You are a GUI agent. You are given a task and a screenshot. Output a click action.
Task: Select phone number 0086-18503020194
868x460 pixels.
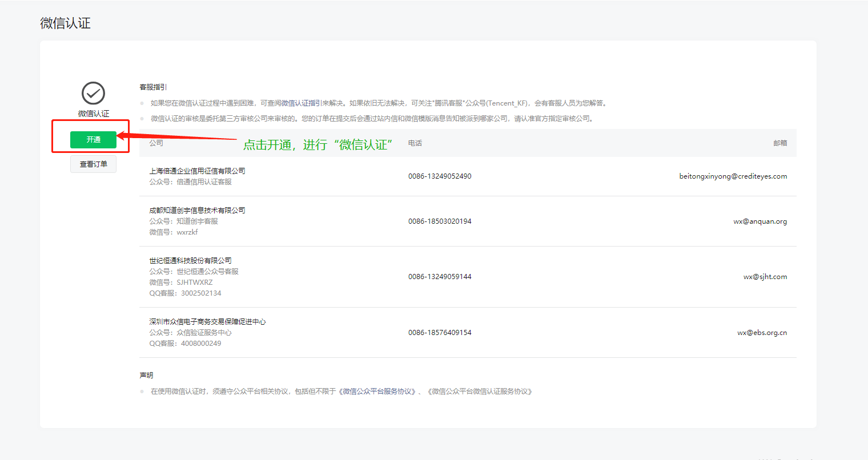(440, 221)
